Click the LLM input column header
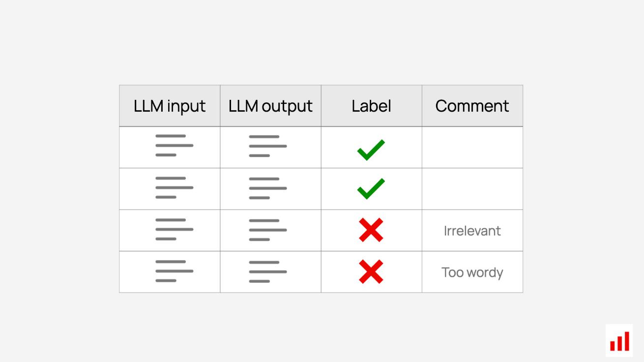 (170, 106)
